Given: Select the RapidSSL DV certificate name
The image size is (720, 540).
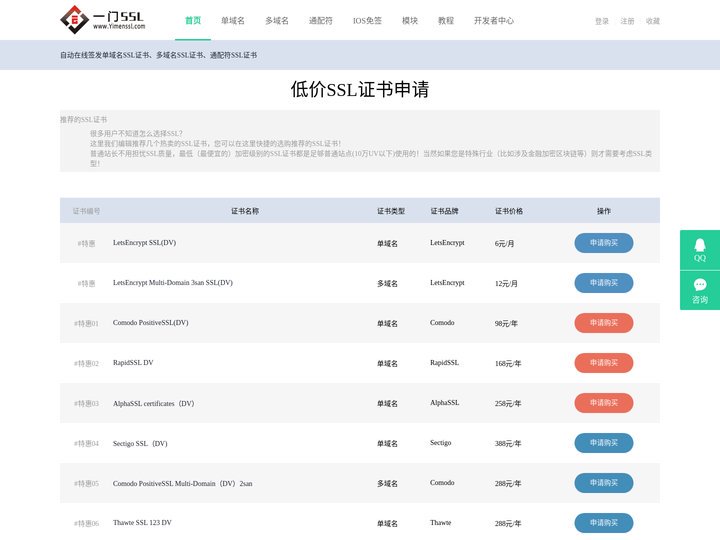Looking at the screenshot, I should coord(133,363).
